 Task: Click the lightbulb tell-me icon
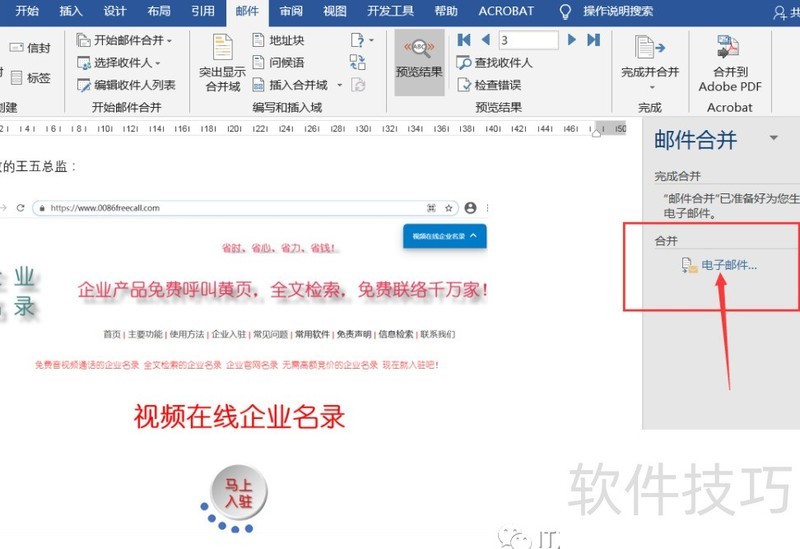tap(565, 11)
